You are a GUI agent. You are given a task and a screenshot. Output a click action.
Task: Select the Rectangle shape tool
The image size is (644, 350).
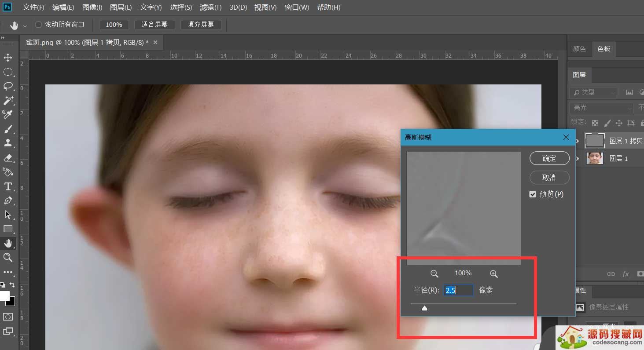point(8,229)
